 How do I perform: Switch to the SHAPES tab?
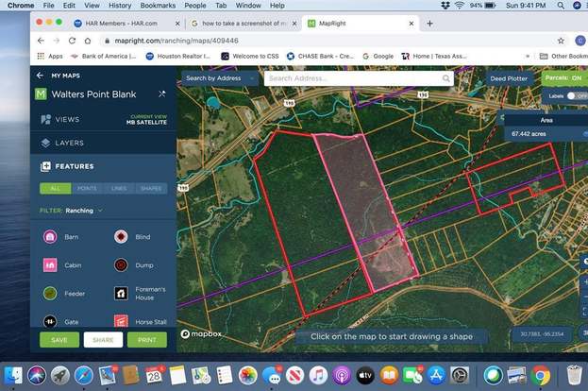[x=151, y=188]
